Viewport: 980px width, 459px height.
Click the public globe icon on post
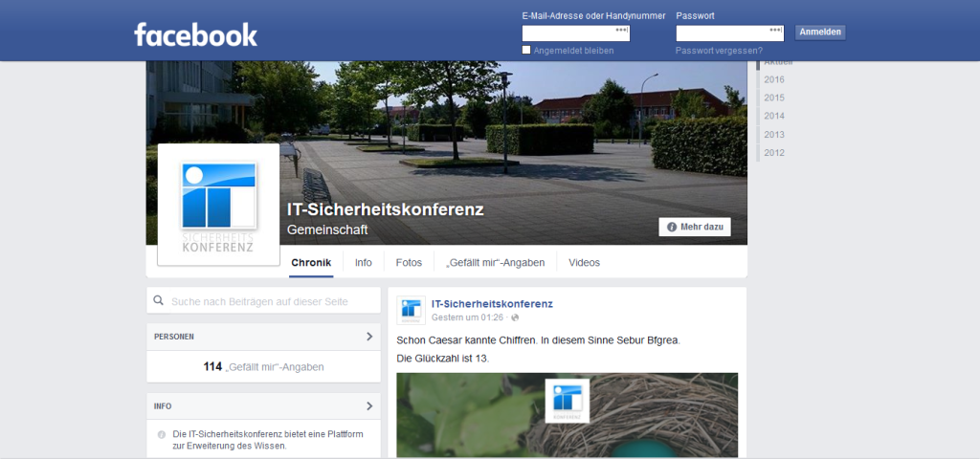515,317
